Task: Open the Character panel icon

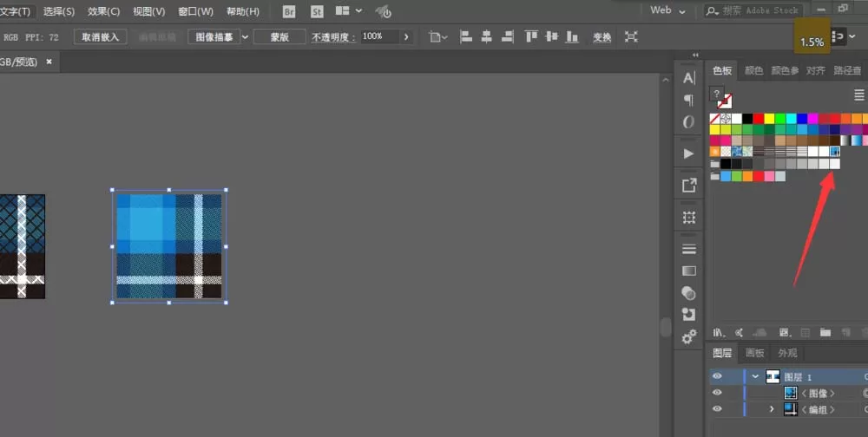Action: point(688,78)
